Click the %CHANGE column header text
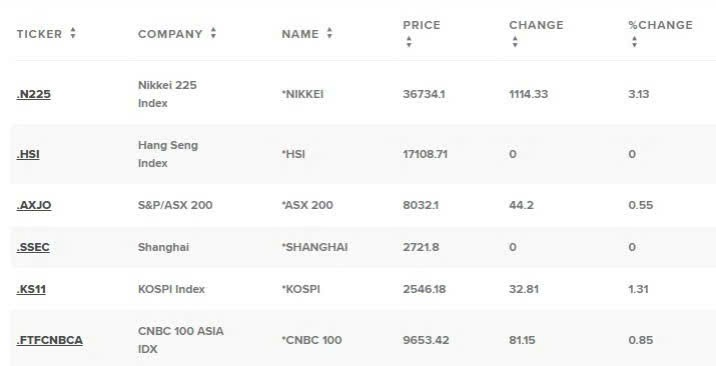 tap(660, 25)
